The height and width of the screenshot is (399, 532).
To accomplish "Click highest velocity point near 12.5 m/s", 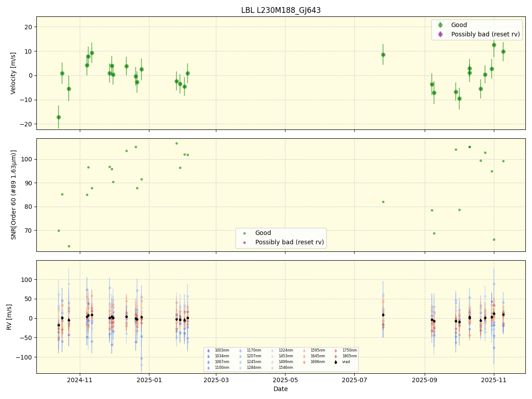I will coord(494,45).
